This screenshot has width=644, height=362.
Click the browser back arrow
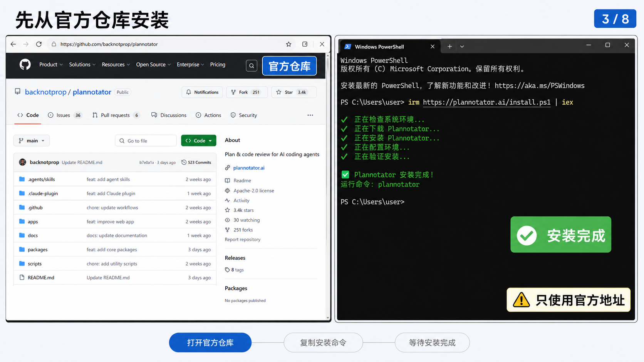tap(13, 44)
